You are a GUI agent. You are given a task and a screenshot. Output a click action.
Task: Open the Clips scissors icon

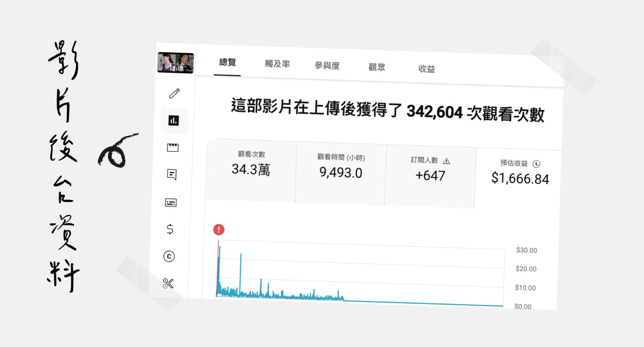pos(168,283)
